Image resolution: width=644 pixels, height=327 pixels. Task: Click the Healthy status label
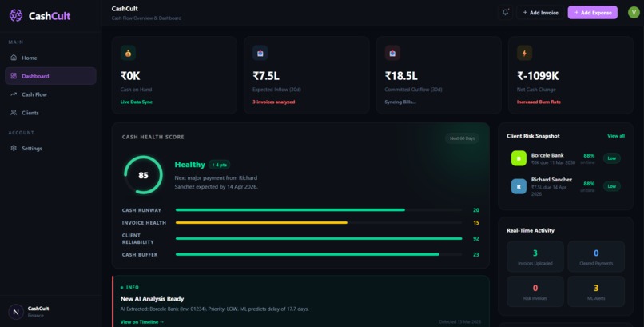pos(189,165)
